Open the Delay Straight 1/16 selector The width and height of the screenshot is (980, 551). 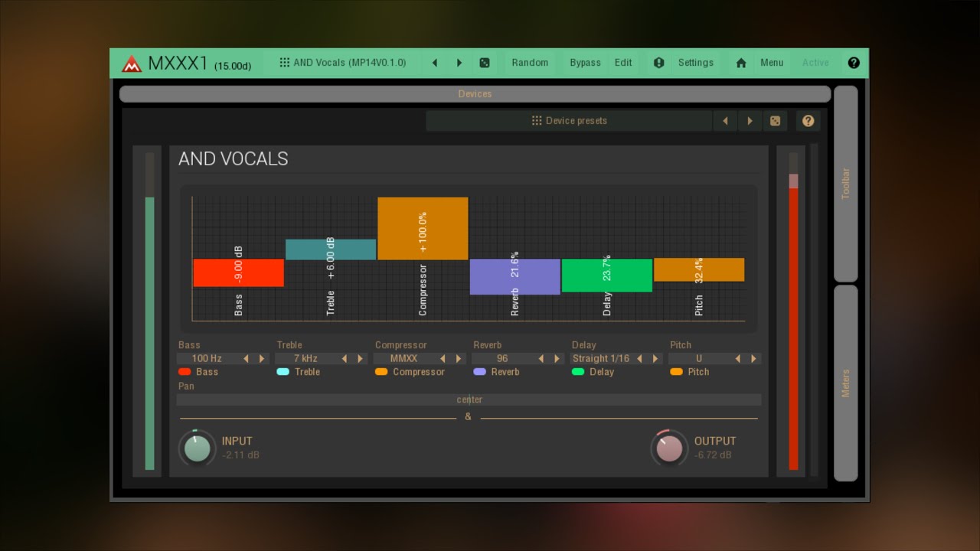coord(601,358)
